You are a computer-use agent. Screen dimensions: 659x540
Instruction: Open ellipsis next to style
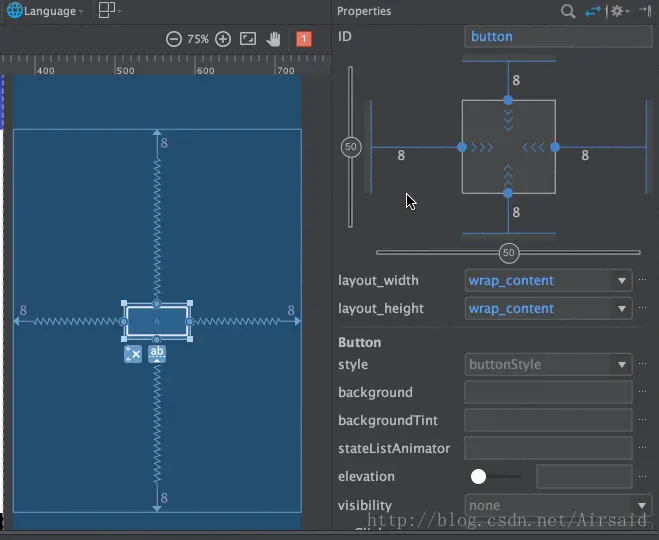click(x=642, y=364)
